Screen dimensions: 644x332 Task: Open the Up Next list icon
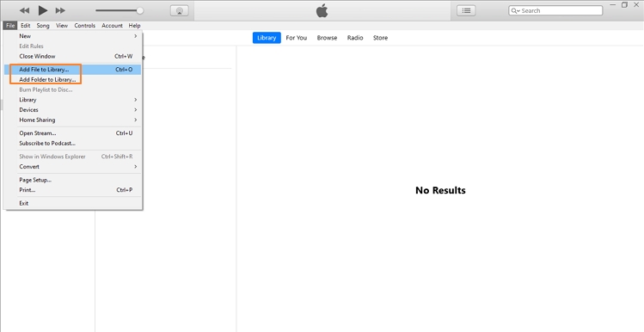coord(466,10)
